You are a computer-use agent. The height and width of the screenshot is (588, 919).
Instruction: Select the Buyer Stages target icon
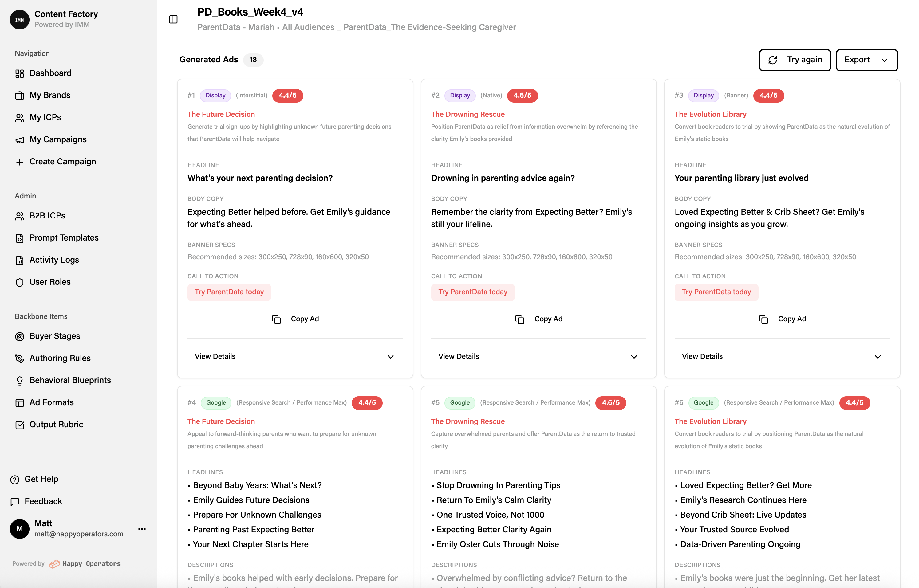click(x=20, y=336)
